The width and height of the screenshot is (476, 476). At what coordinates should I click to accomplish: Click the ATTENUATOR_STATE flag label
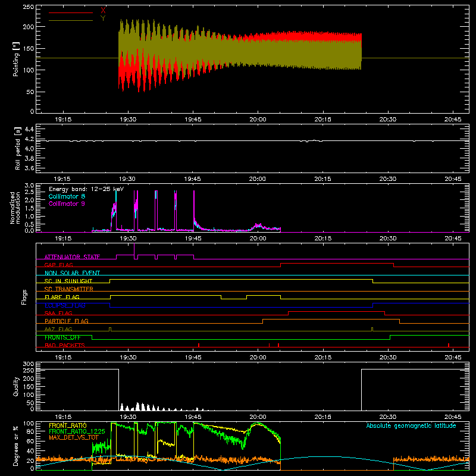[x=72, y=257]
